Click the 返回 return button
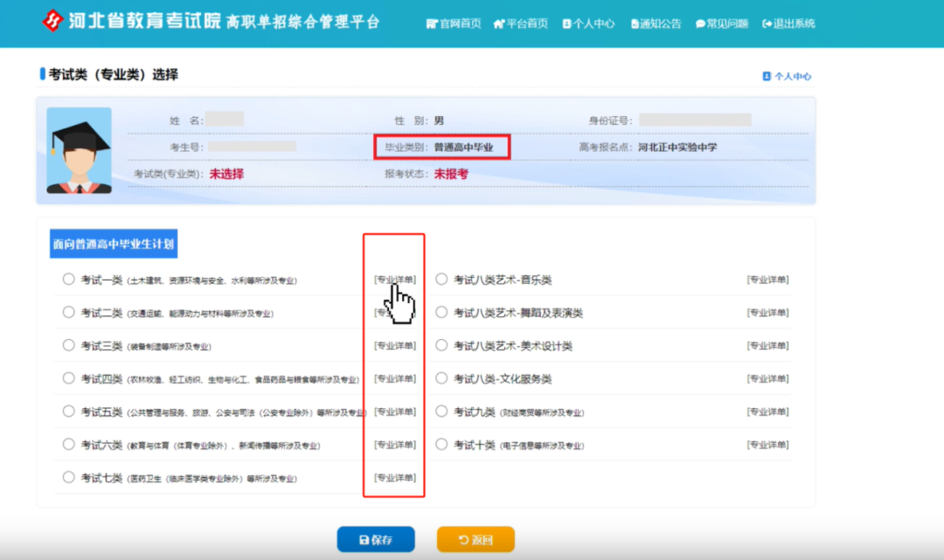This screenshot has height=560, width=944. (x=475, y=539)
